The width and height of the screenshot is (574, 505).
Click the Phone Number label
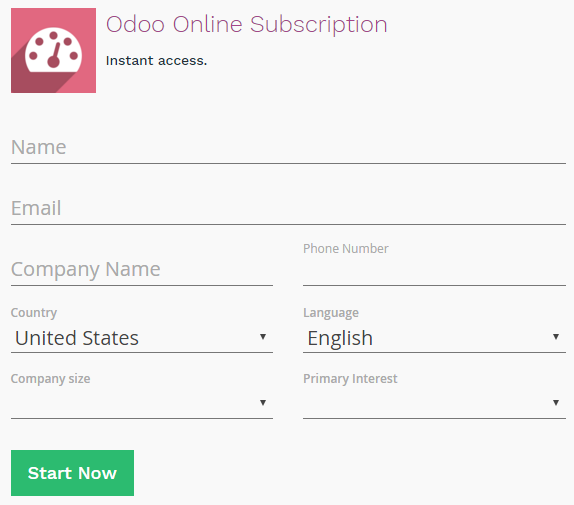click(x=346, y=248)
